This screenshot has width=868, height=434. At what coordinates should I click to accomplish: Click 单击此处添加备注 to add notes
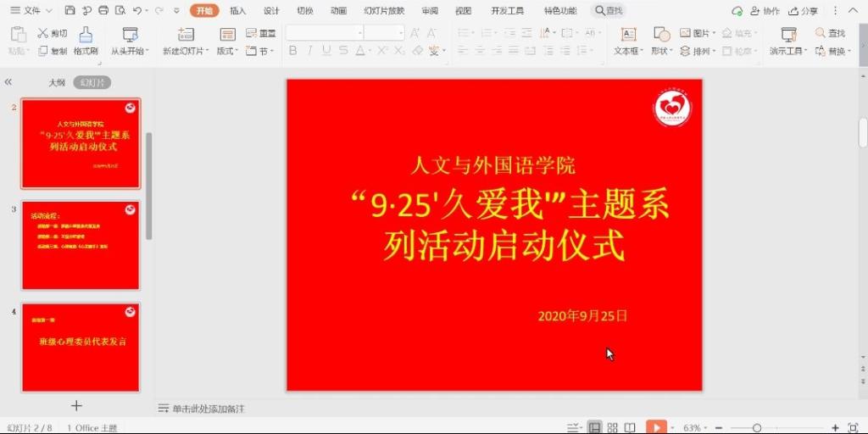tap(208, 409)
